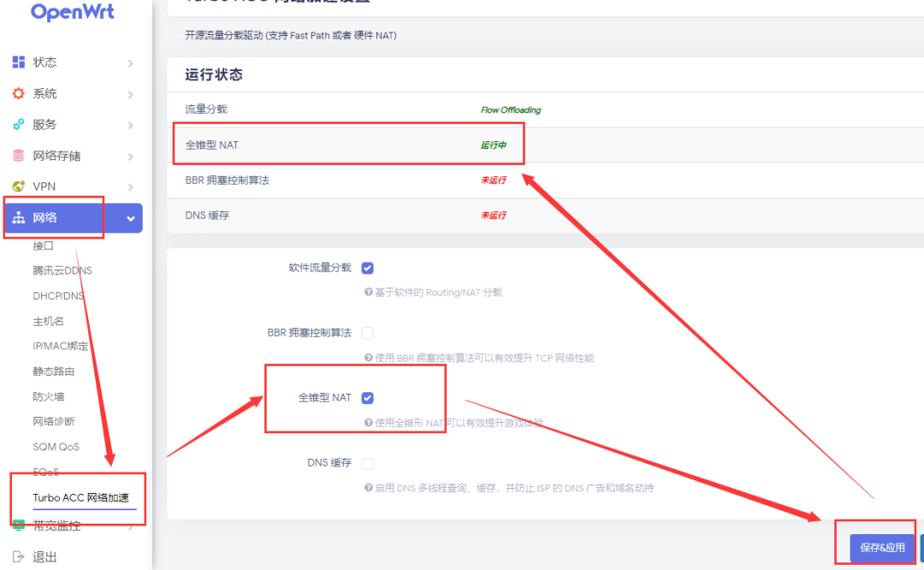Click the 全锥型 NAT 运行中 status text
This screenshot has height=570, width=924.
pyautogui.click(x=494, y=145)
